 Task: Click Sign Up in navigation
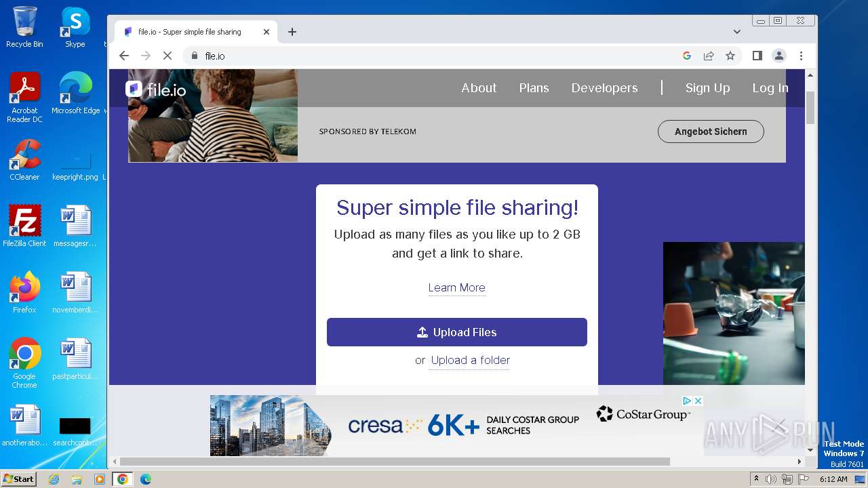(707, 88)
